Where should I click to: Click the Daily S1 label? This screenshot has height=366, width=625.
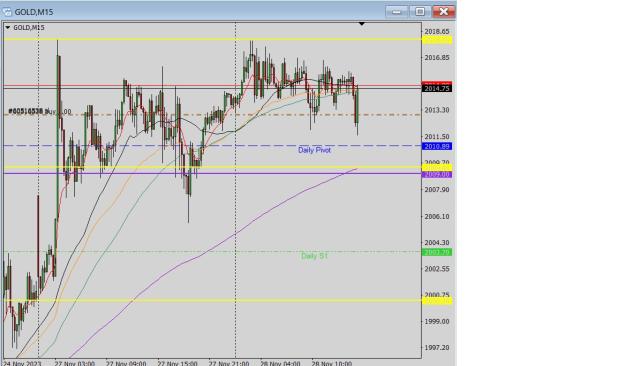coord(314,256)
